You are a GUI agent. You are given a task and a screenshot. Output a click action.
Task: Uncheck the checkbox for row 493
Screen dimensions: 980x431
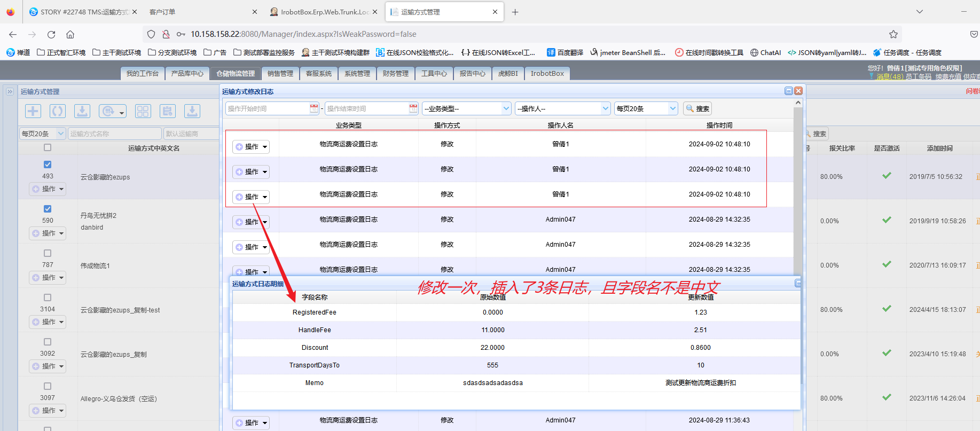coord(48,164)
